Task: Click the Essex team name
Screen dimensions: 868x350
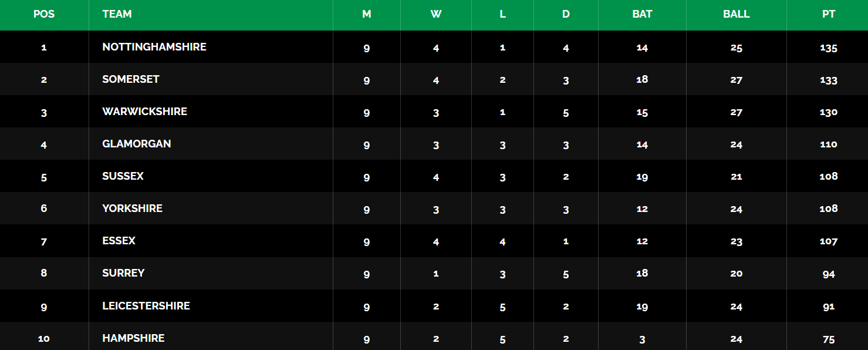Action: point(119,241)
